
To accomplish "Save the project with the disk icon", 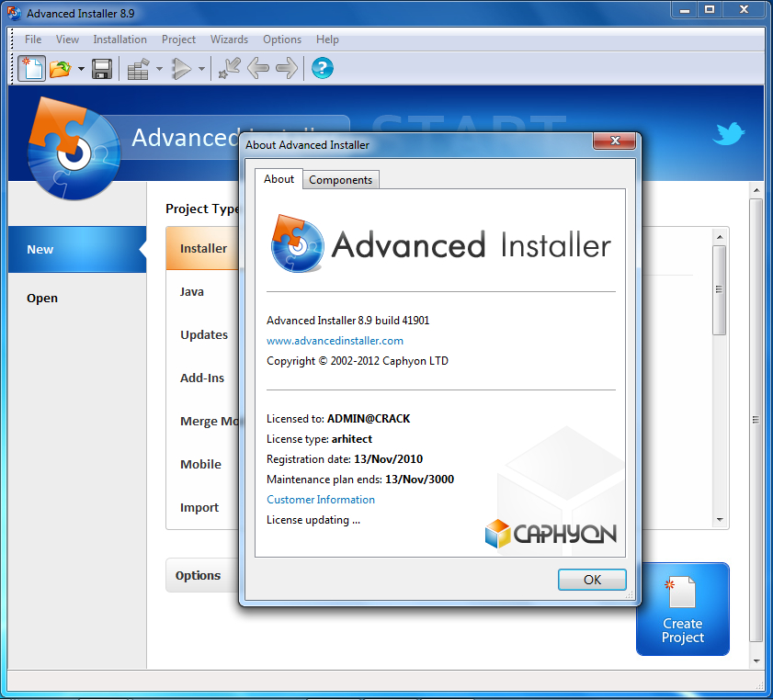I will click(x=101, y=68).
